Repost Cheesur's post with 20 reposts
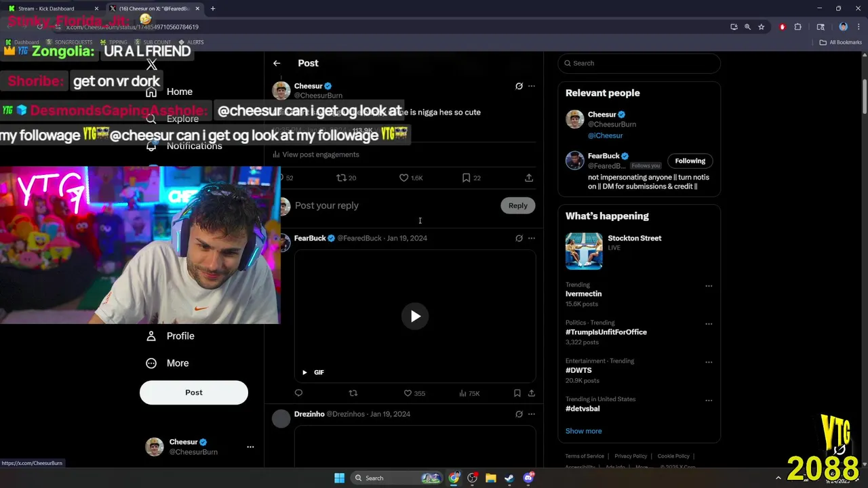Viewport: 868px width, 488px height. [346, 178]
